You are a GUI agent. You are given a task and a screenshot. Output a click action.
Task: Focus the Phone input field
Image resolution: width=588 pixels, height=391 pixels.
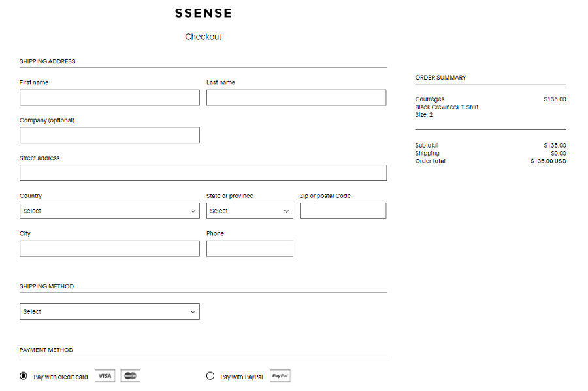tap(250, 248)
